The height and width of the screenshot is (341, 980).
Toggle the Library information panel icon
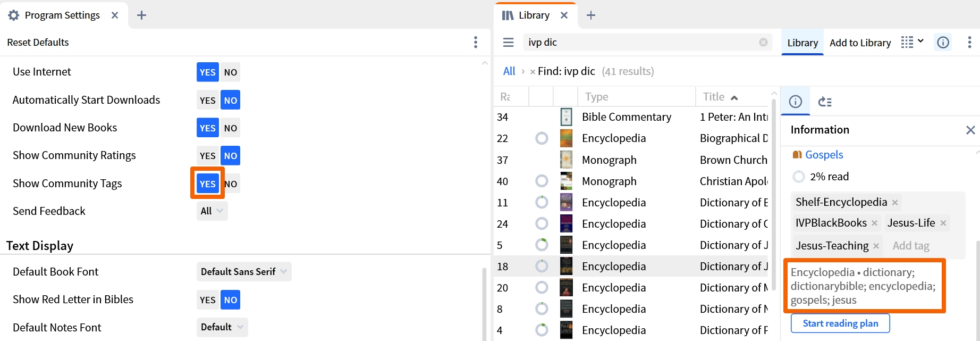[943, 42]
